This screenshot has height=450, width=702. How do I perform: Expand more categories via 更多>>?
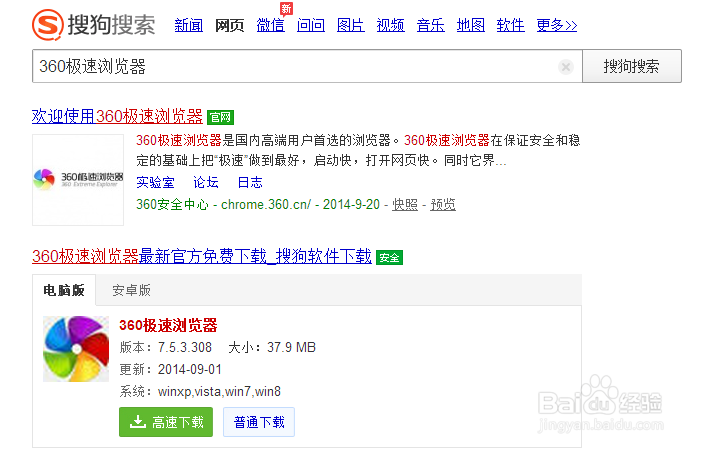click(x=557, y=25)
